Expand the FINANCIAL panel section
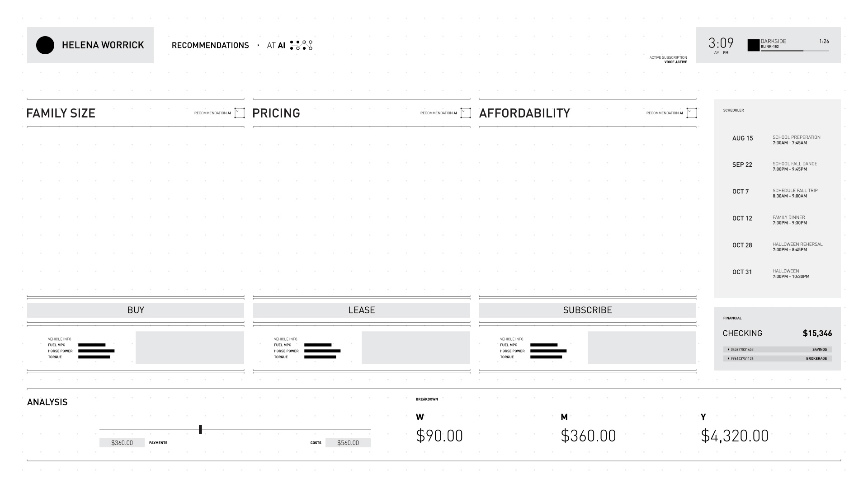The image size is (868, 488). [x=732, y=318]
